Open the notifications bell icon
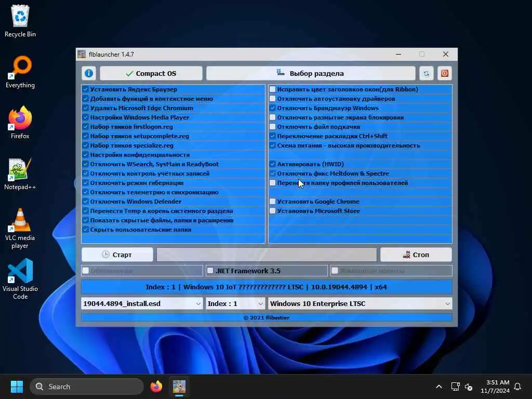Screen dimensions: 532x399 (x=517, y=387)
